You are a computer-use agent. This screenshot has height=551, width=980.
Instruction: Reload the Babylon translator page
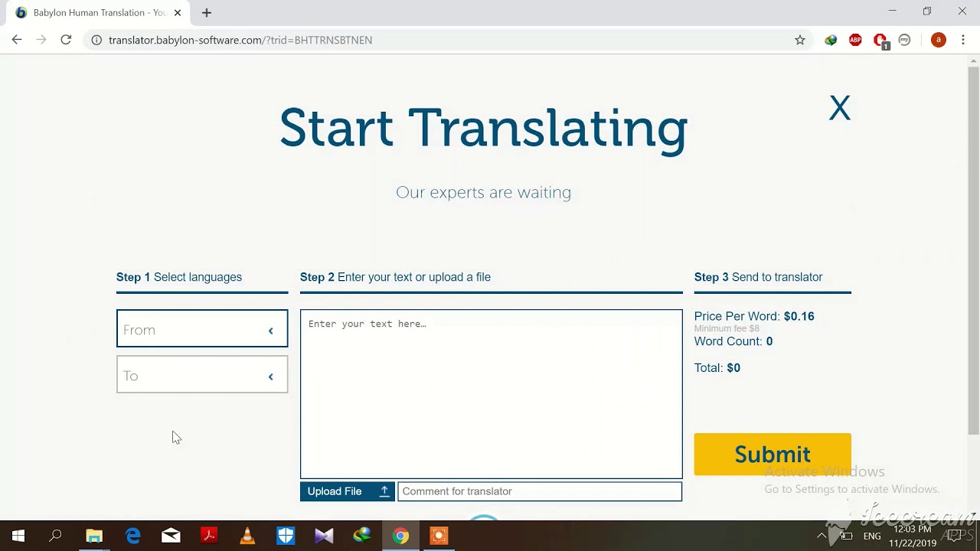[66, 40]
